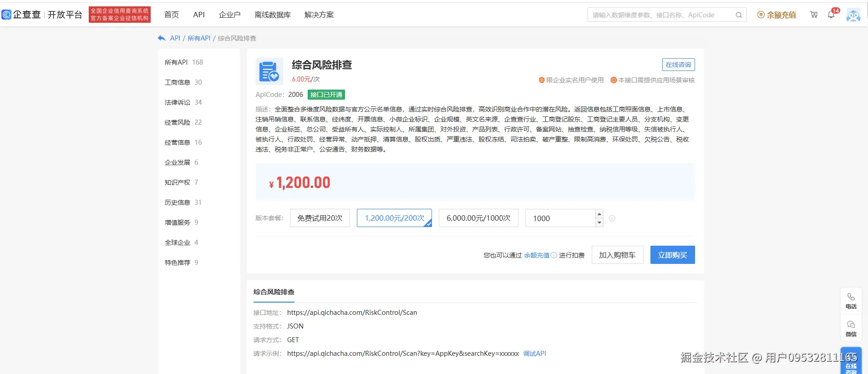Open the shopping cart icon
The height and width of the screenshot is (374, 868).
point(814,15)
